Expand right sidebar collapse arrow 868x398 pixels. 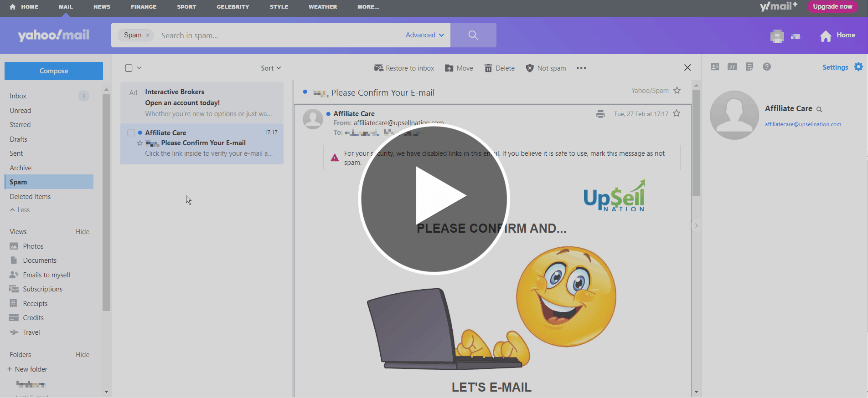pyautogui.click(x=696, y=225)
